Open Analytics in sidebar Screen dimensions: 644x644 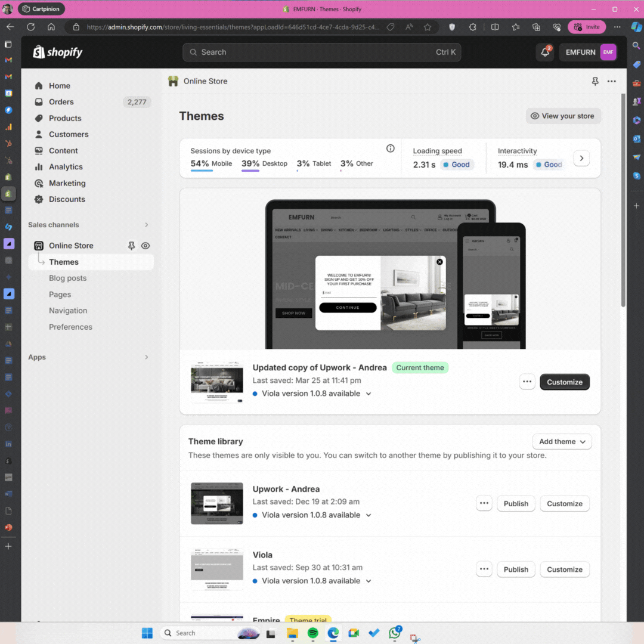(66, 167)
